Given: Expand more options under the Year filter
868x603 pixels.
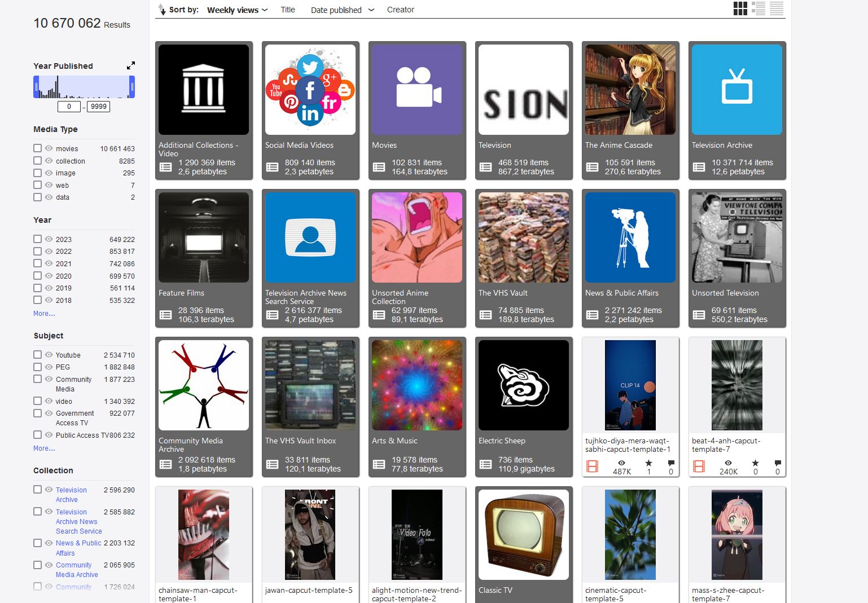Looking at the screenshot, I should click(44, 314).
